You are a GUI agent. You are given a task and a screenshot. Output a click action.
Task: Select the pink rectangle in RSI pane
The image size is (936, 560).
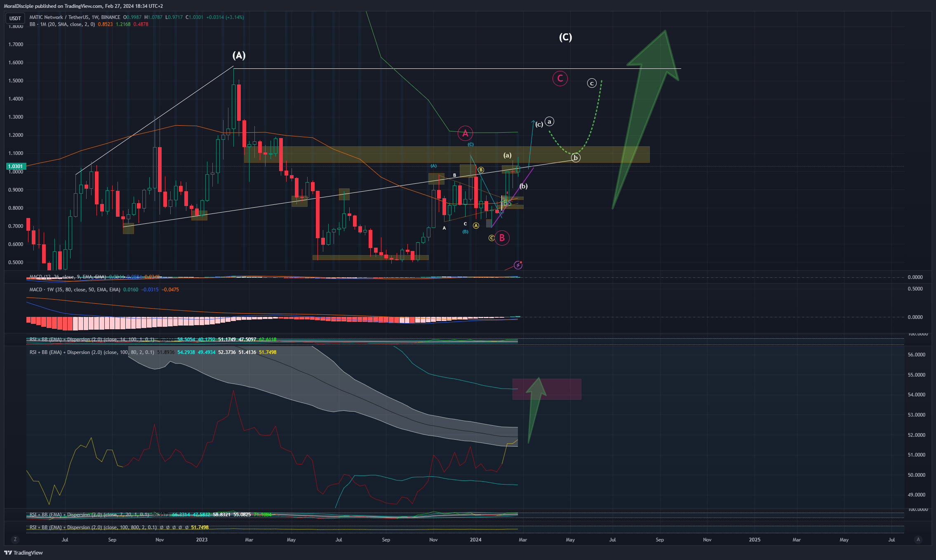tap(547, 389)
